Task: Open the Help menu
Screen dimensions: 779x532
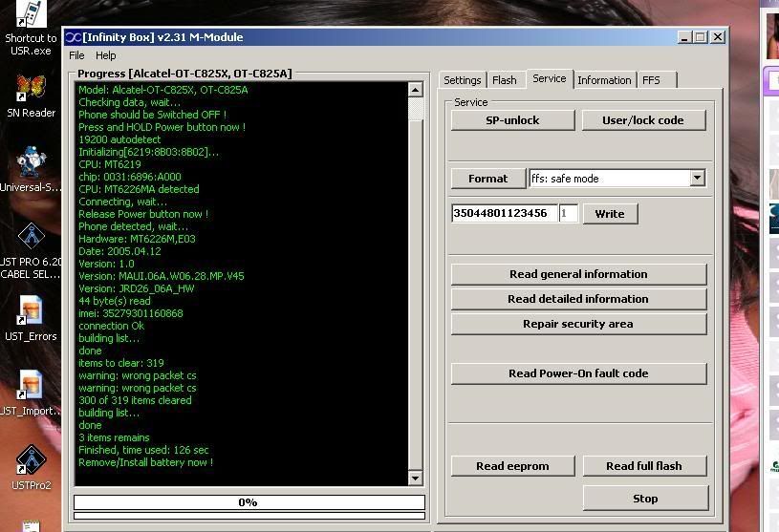Action: (105, 56)
